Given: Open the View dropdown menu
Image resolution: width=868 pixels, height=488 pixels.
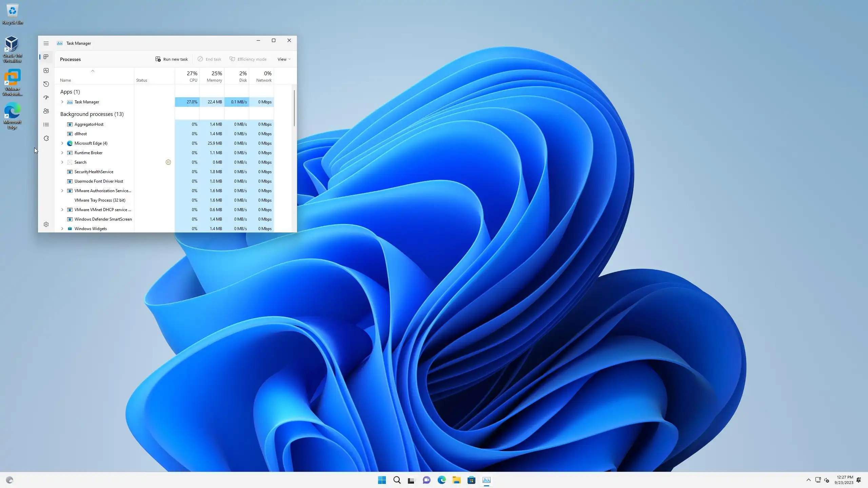Looking at the screenshot, I should pos(284,59).
